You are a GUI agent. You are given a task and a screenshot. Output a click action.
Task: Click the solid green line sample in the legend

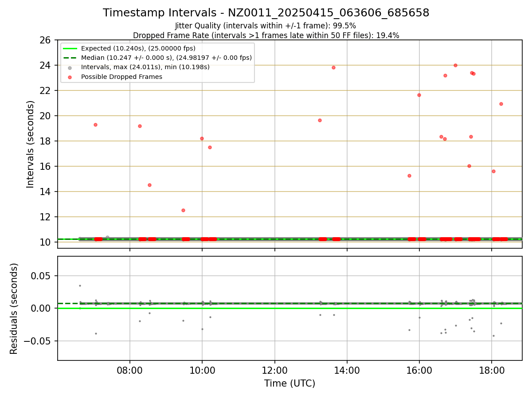pyautogui.click(x=70, y=48)
